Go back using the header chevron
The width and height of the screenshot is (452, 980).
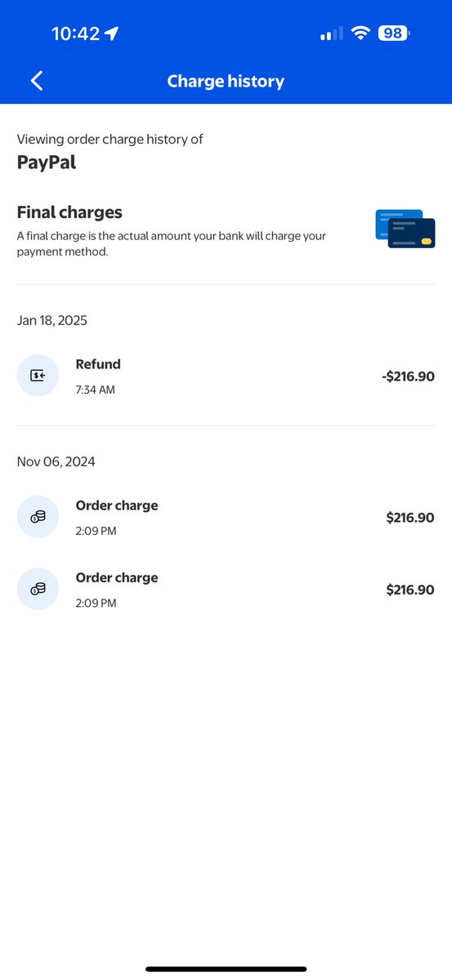click(37, 81)
